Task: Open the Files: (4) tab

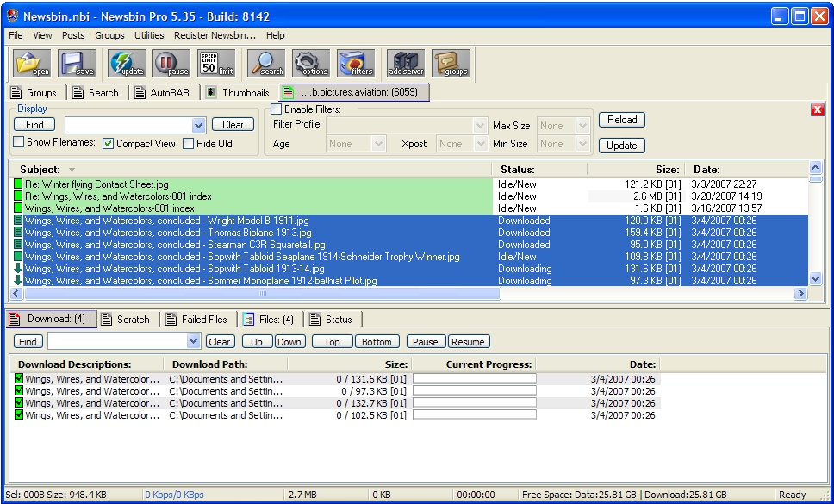Action: [x=269, y=319]
